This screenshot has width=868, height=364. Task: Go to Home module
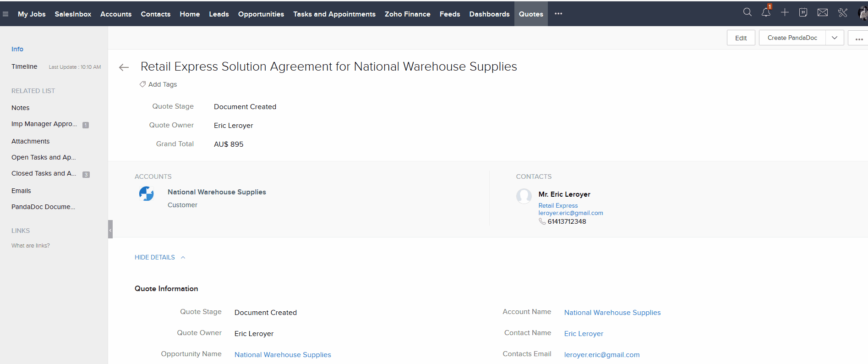point(190,14)
